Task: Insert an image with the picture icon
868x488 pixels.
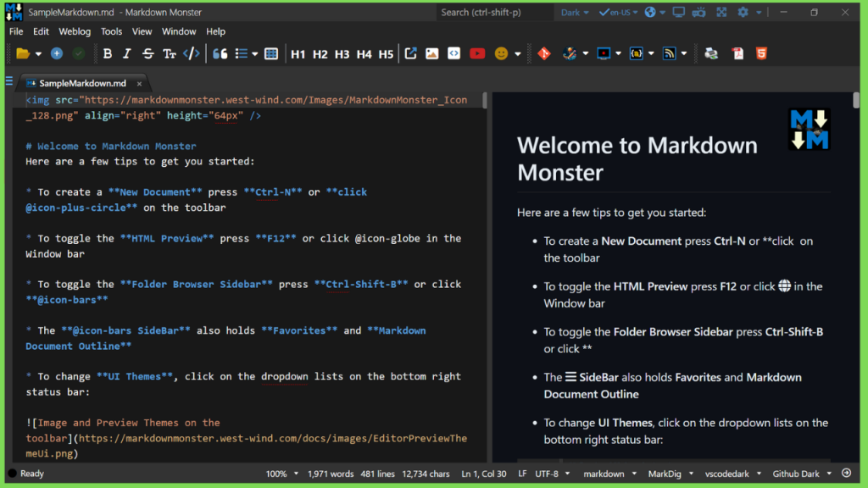Action: pos(431,53)
